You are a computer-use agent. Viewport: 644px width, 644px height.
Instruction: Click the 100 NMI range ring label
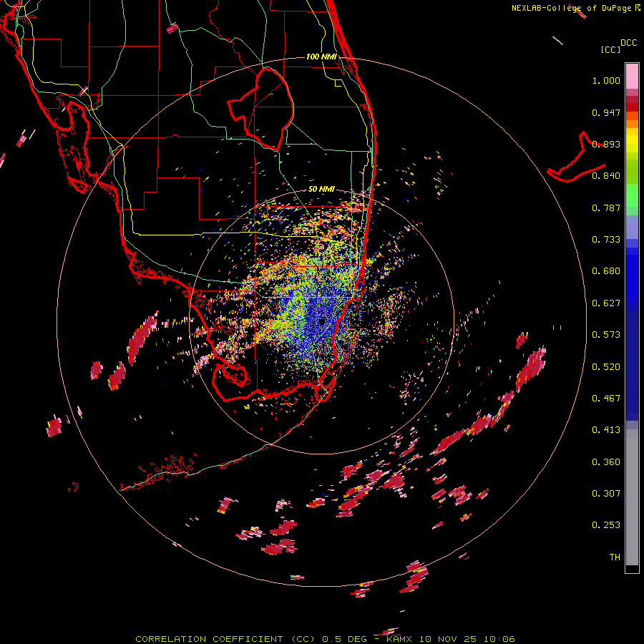point(321,57)
